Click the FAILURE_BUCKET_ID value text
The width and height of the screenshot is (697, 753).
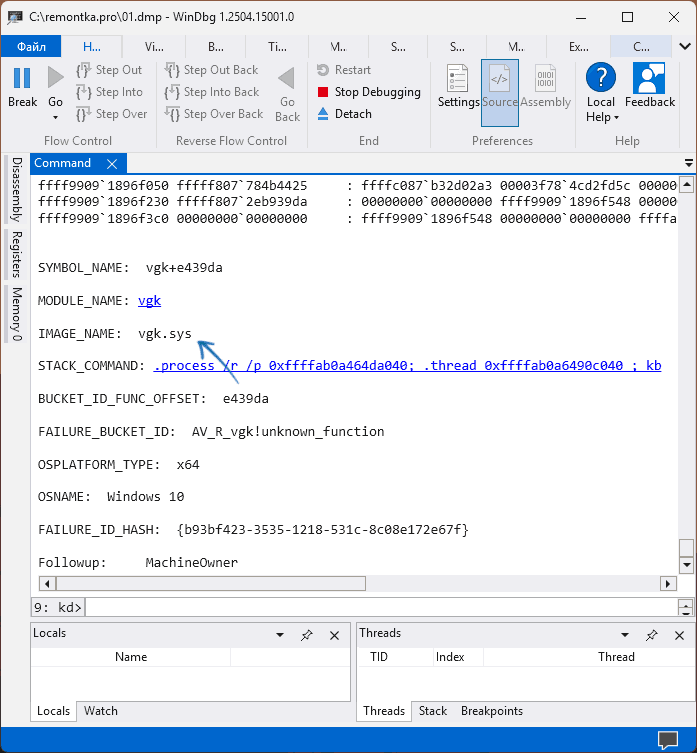click(288, 432)
